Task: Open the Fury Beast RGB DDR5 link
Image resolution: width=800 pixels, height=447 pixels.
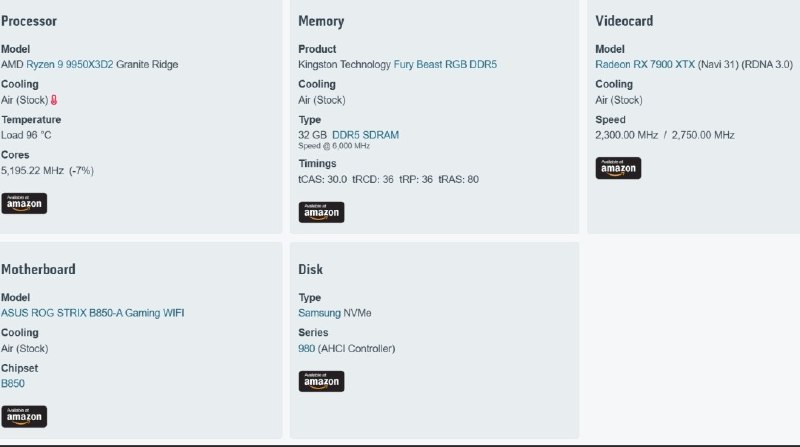Action: 445,64
